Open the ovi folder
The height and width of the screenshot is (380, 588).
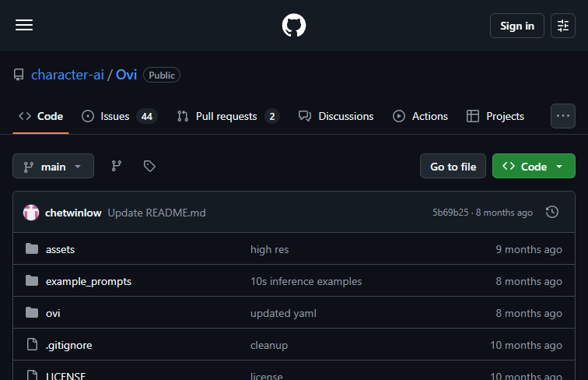coord(53,313)
